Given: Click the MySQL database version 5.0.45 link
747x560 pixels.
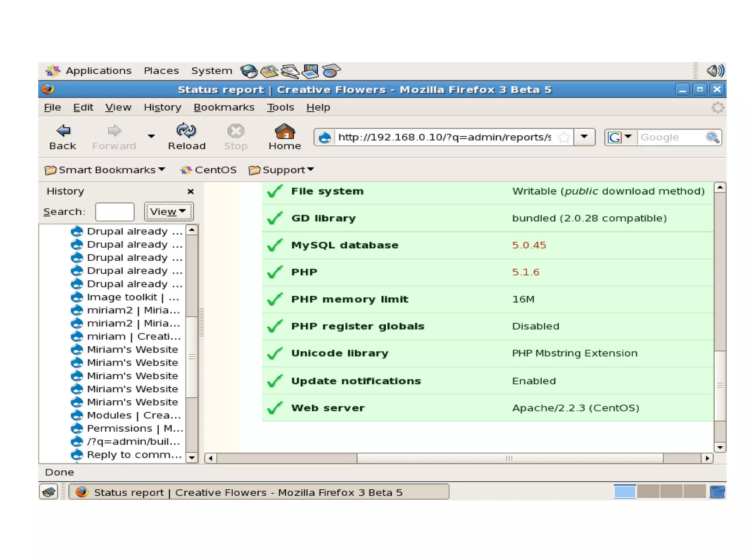Looking at the screenshot, I should point(529,245).
